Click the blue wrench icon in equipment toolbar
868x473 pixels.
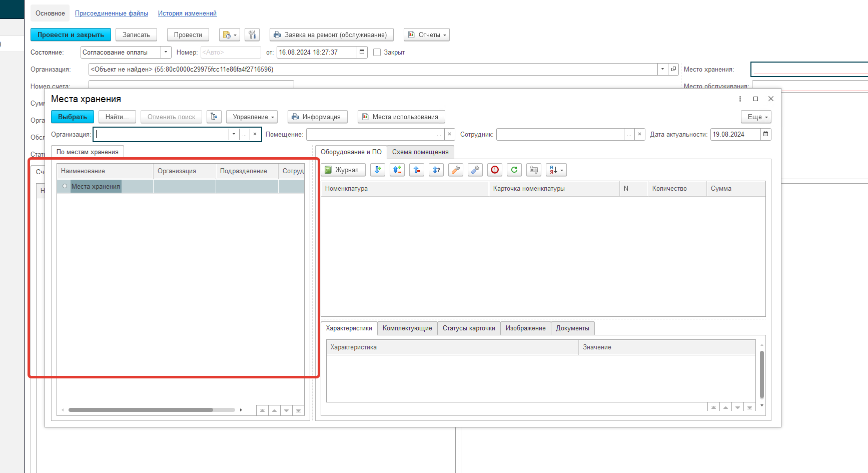(475, 170)
